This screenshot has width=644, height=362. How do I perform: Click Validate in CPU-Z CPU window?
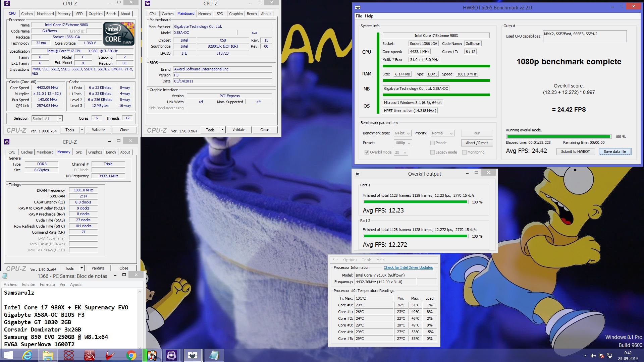98,130
